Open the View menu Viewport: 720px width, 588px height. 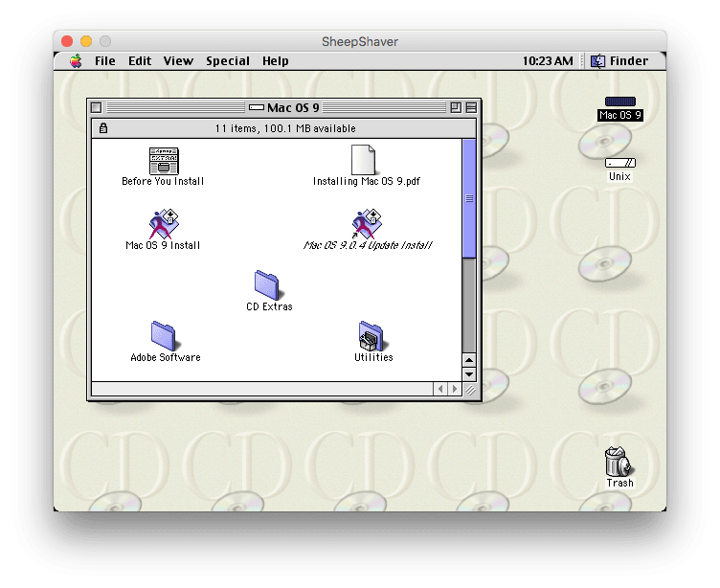click(178, 60)
